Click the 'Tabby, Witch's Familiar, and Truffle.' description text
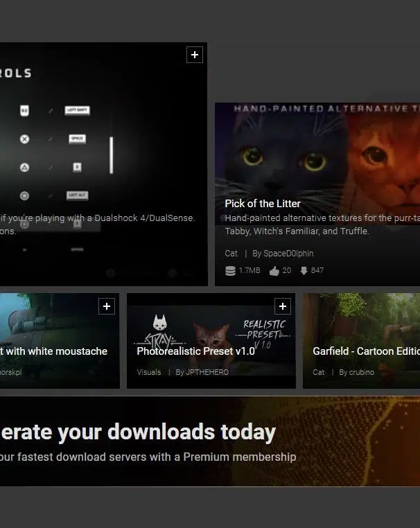This screenshot has height=528, width=420. click(x=297, y=231)
